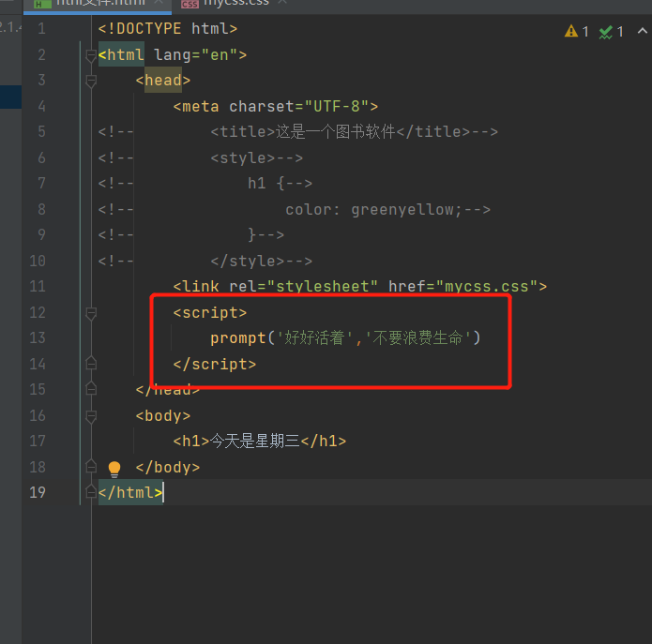652x644 pixels.
Task: Collapse the head tag fold on line 3
Action: click(x=91, y=81)
